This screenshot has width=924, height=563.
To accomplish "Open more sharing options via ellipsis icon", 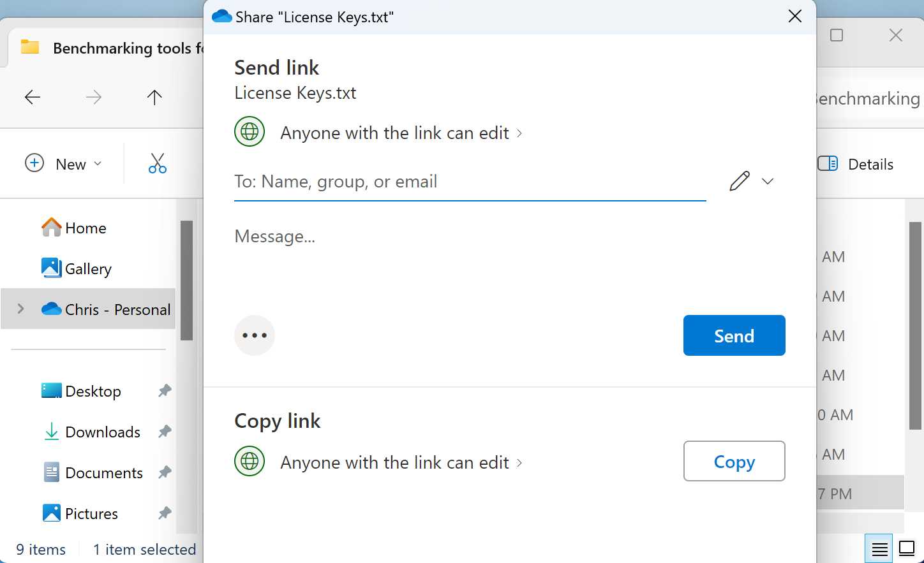I will pos(255,335).
